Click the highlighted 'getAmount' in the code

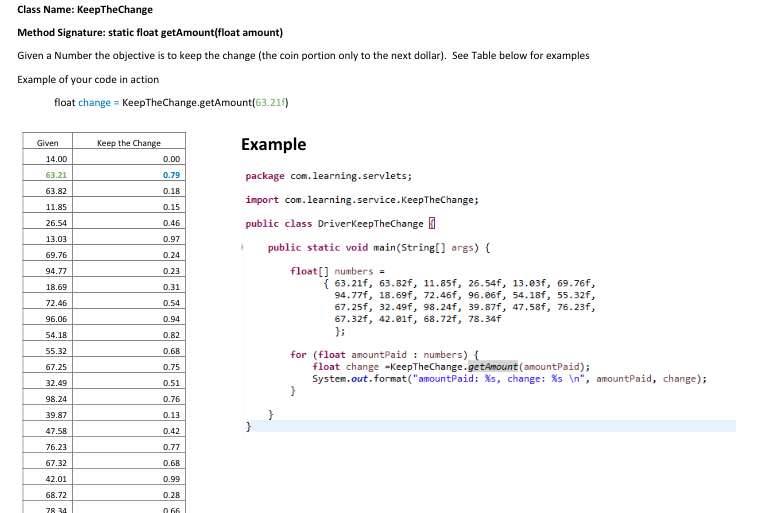click(x=492, y=367)
